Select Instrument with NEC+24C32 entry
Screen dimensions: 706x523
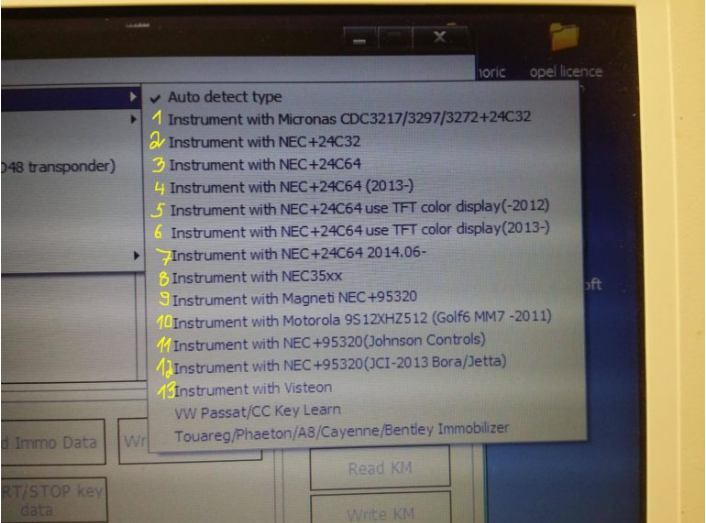click(265, 141)
